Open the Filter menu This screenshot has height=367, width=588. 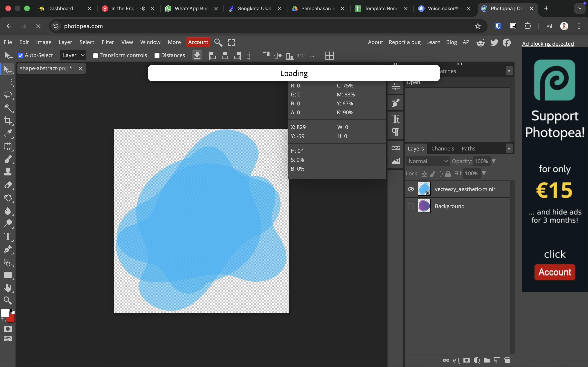[x=108, y=42]
